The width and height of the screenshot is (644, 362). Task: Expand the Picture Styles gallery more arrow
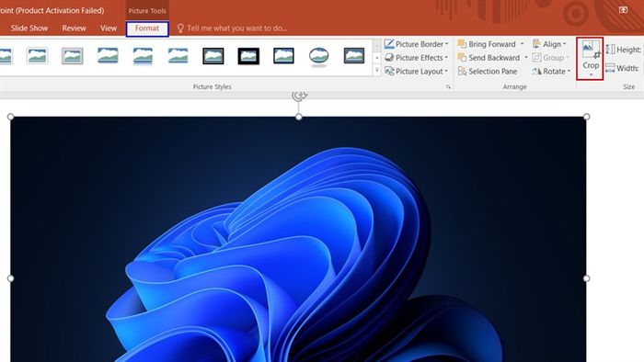(376, 71)
